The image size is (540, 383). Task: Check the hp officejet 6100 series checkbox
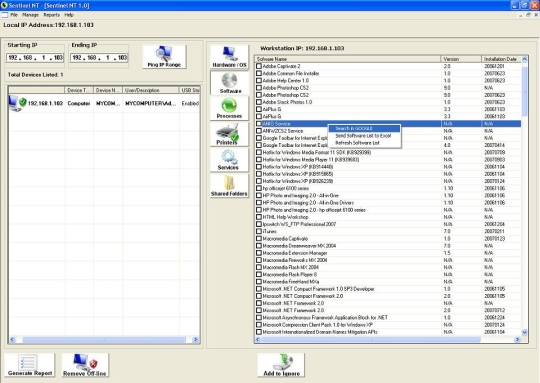[x=259, y=188]
